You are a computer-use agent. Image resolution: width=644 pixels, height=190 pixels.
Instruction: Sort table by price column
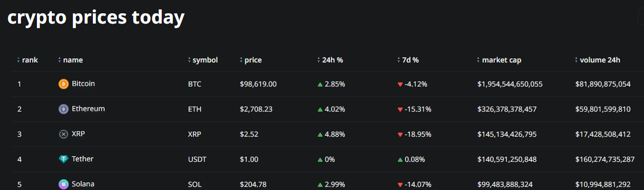coord(250,60)
